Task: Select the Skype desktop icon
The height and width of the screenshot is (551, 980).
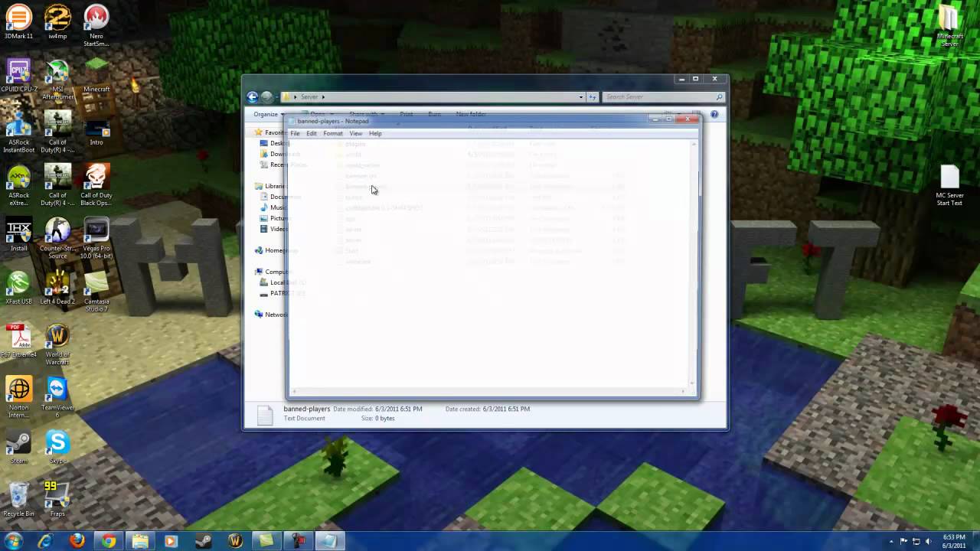Action: 57,448
